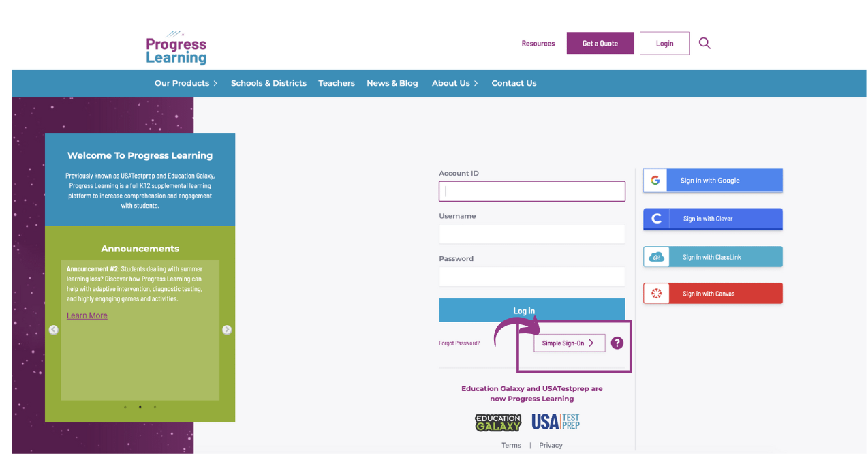The height and width of the screenshot is (462, 868).
Task: Sign in with Canvas
Action: (713, 294)
